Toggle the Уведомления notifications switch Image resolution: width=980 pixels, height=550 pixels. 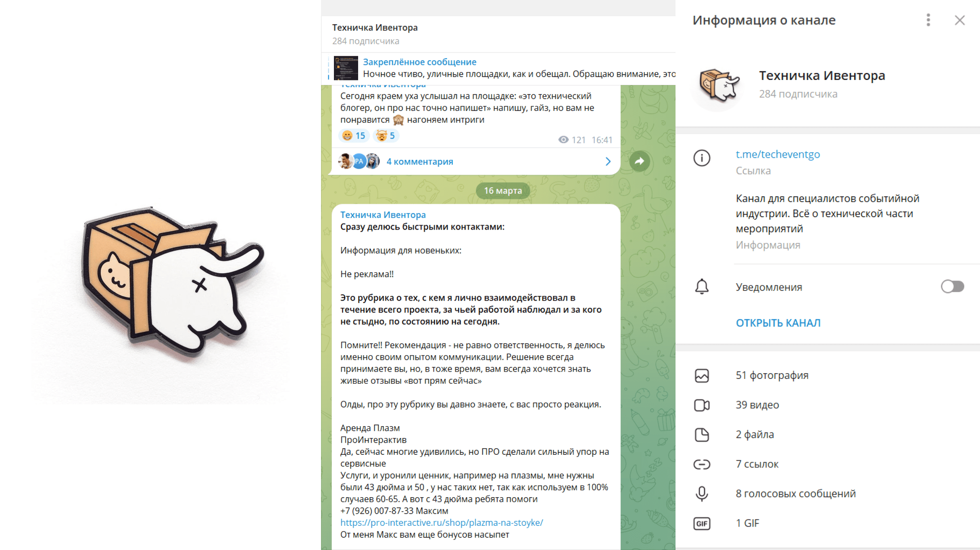(x=952, y=287)
